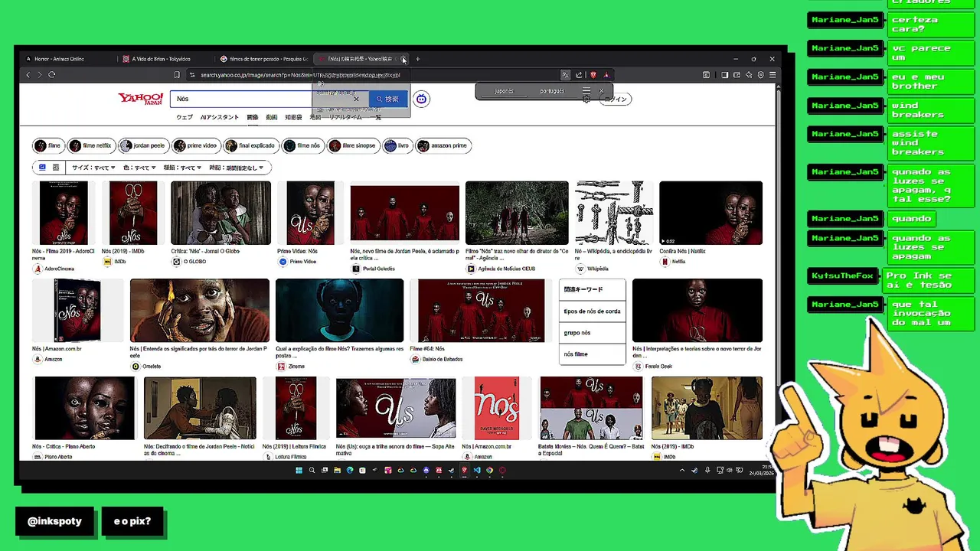Image resolution: width=980 pixels, height=551 pixels.
Task: Click the ログイン login button
Action: [616, 99]
